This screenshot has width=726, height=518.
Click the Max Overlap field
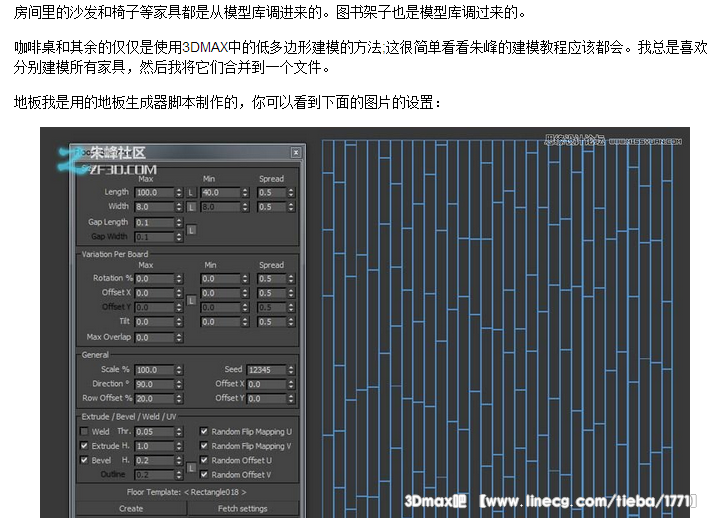(x=154, y=337)
